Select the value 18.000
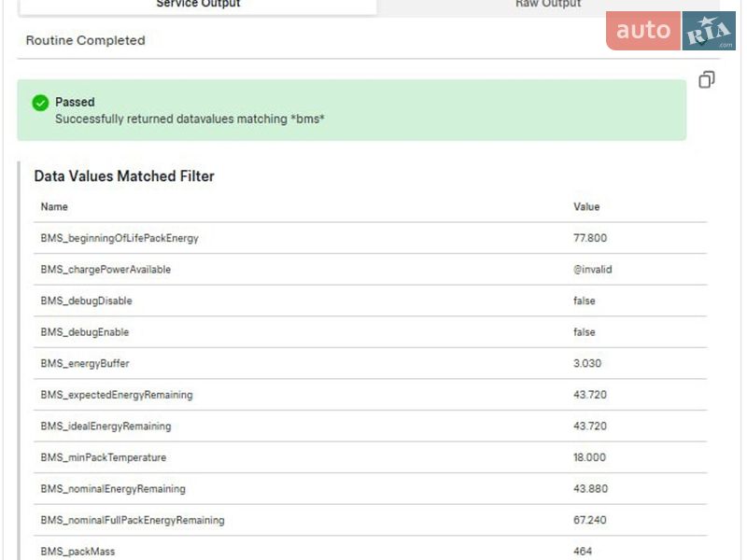 (590, 457)
